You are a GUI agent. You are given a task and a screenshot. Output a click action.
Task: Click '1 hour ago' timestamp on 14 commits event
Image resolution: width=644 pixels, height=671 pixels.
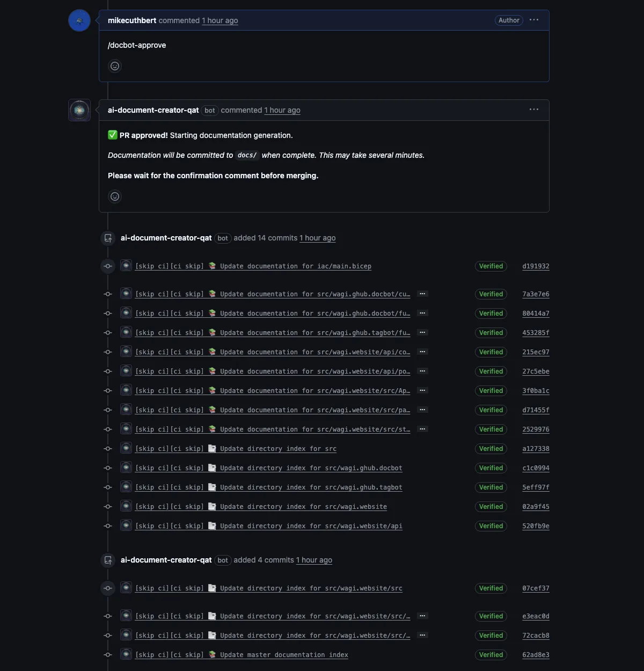coord(318,238)
